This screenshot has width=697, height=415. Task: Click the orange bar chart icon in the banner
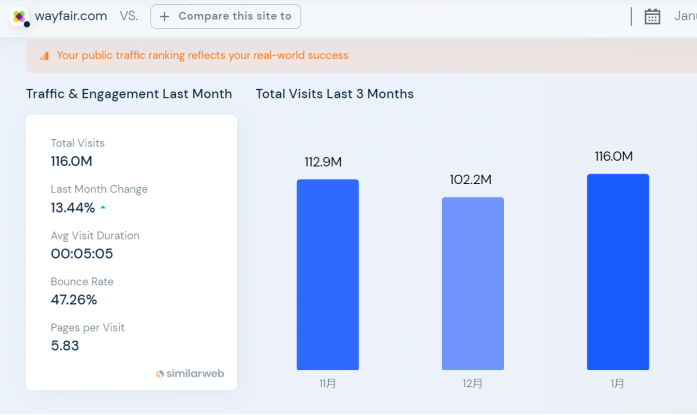pos(44,56)
